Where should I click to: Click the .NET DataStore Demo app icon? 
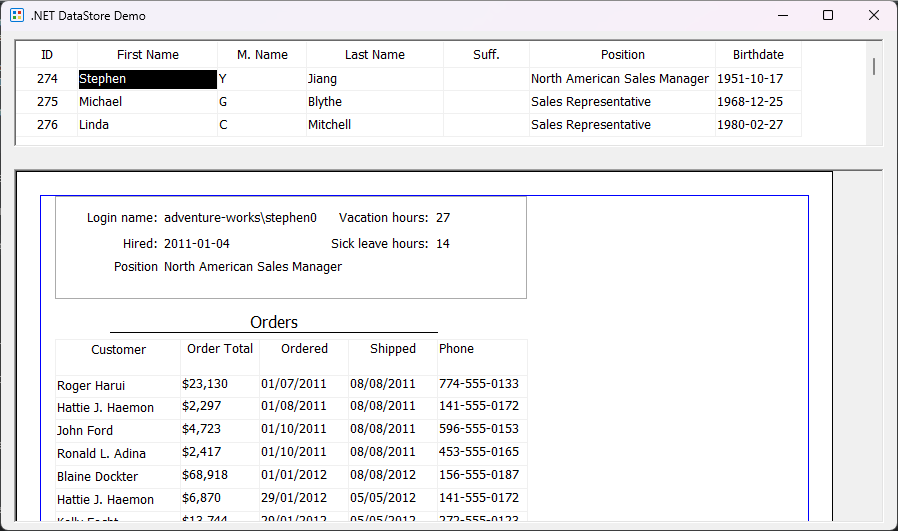[x=17, y=16]
